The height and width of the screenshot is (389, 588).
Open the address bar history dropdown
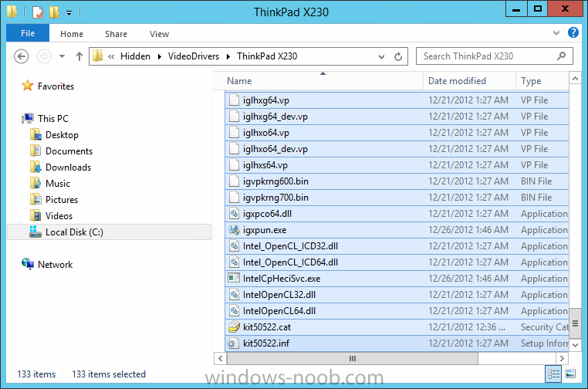pos(381,56)
